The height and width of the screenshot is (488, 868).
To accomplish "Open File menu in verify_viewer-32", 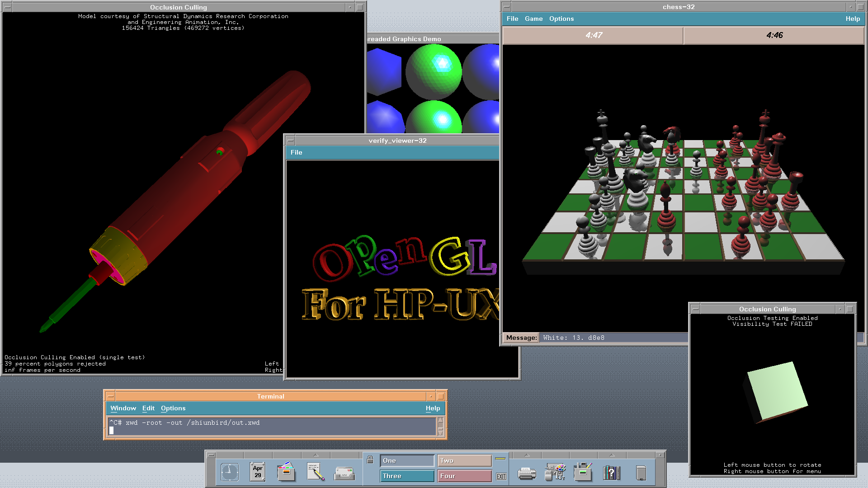I will click(296, 152).
